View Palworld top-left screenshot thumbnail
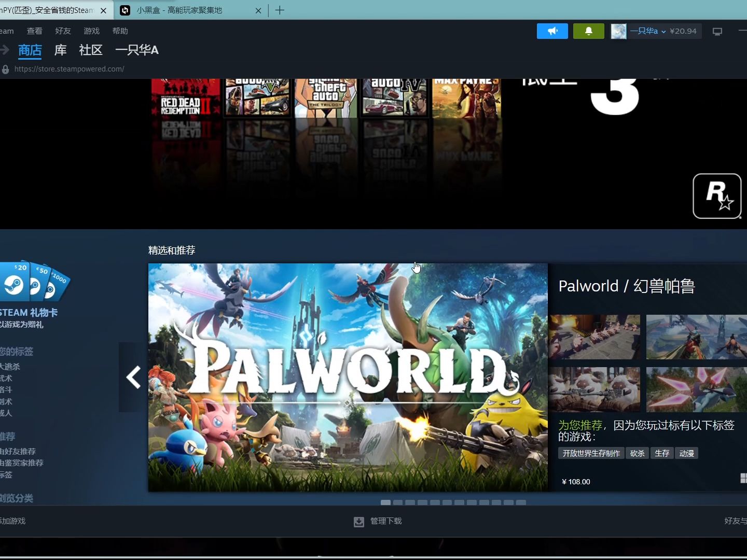 point(595,337)
